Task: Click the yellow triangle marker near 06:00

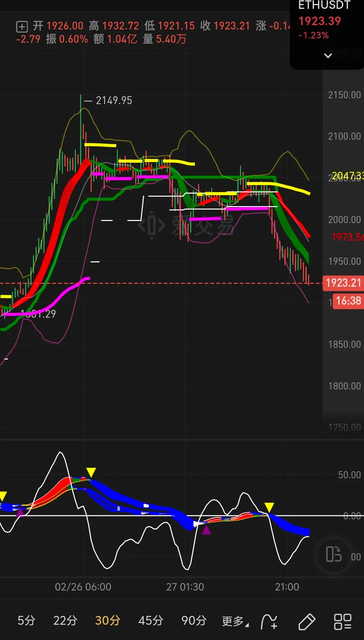Action: tap(91, 472)
